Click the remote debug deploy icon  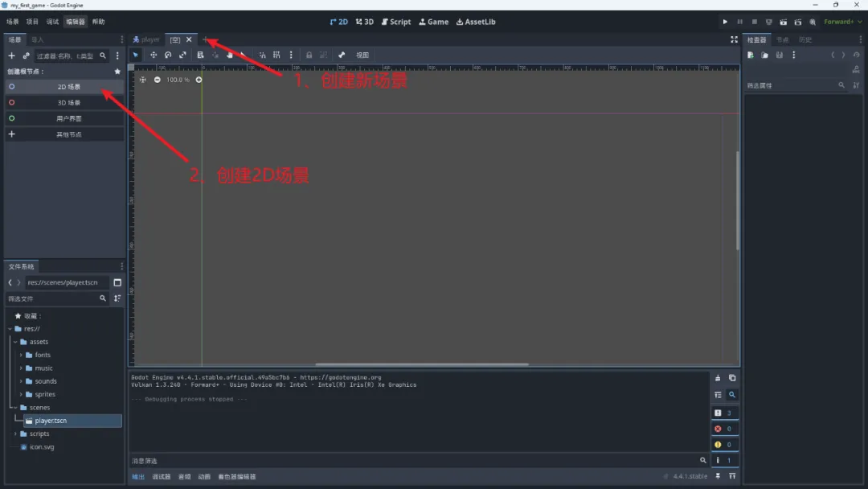768,22
